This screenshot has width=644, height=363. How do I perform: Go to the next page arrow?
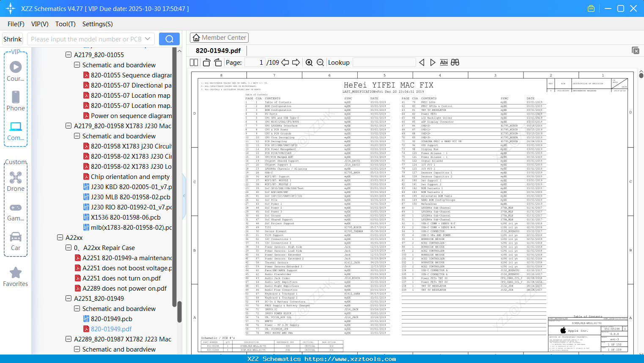[296, 63]
